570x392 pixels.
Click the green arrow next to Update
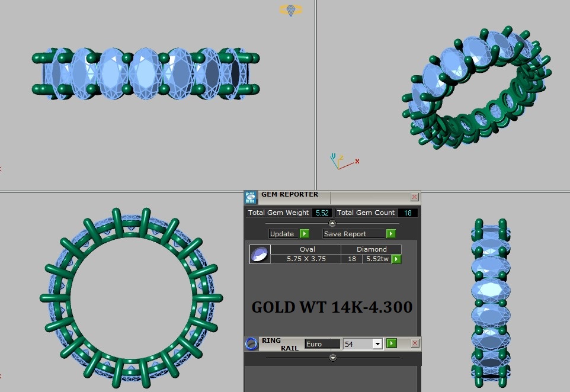[305, 234]
